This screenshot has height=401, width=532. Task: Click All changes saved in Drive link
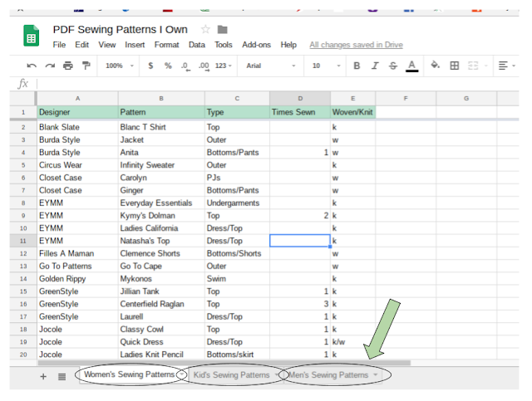point(356,45)
